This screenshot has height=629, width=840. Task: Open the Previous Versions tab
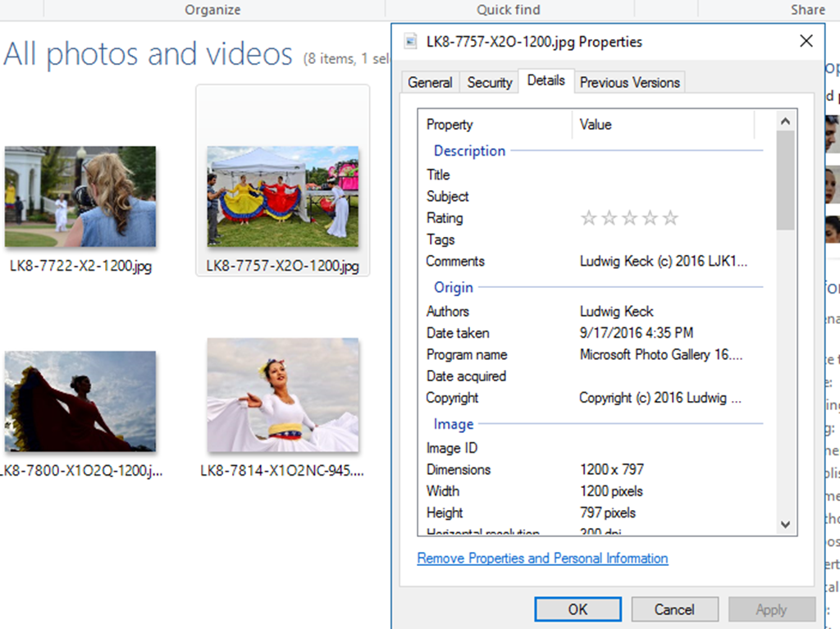[x=629, y=83]
